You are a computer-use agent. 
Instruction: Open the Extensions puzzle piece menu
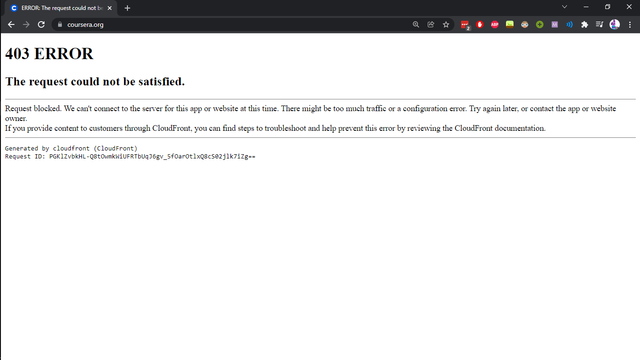(584, 24)
